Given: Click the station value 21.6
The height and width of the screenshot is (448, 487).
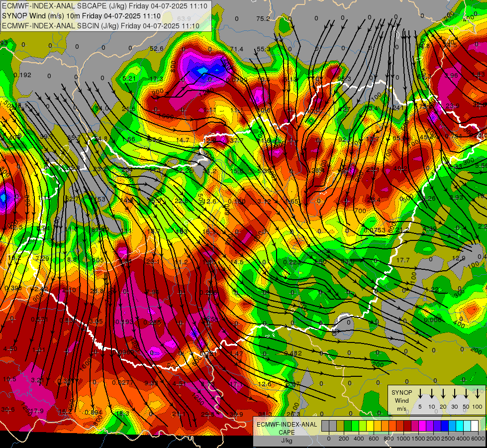Looking at the screenshot, I should click(128, 109).
